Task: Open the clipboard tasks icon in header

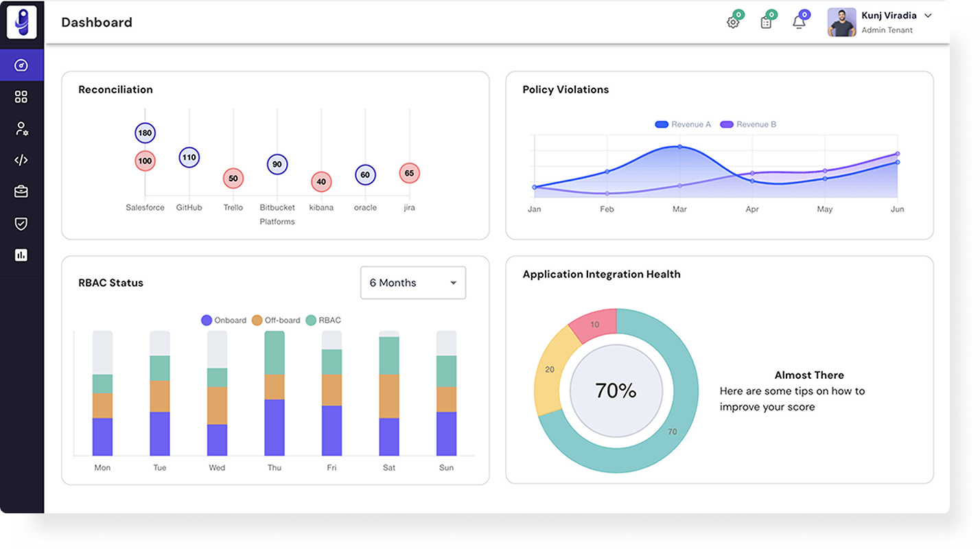Action: pos(766,23)
